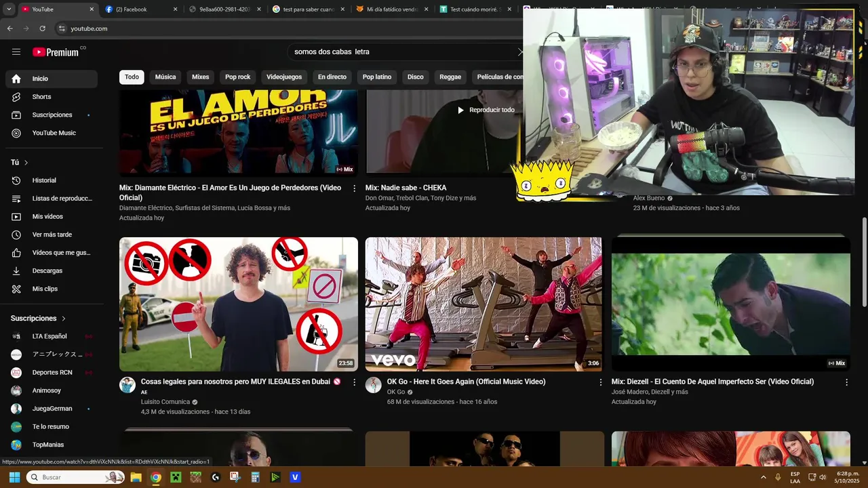Screen dimensions: 868x488
Task: Click the page vertical scrollbar thumb
Action: pos(864,261)
